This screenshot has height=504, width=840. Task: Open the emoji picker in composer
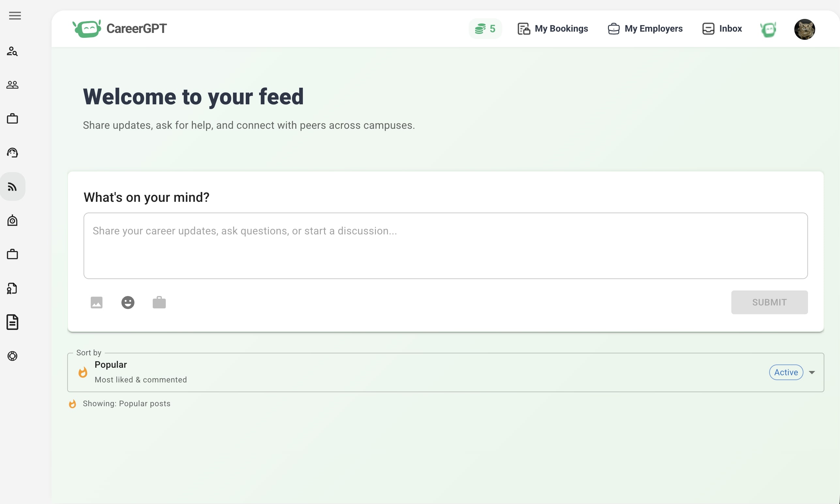[128, 302]
